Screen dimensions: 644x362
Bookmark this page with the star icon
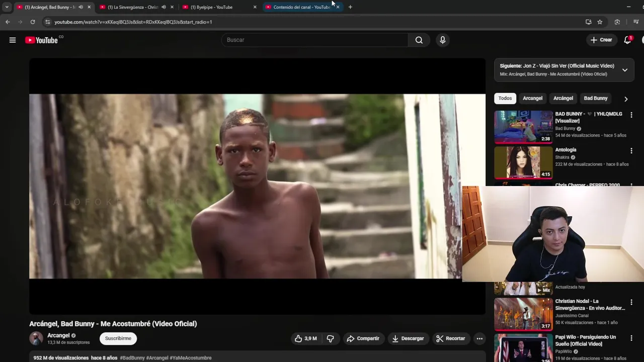(x=600, y=22)
